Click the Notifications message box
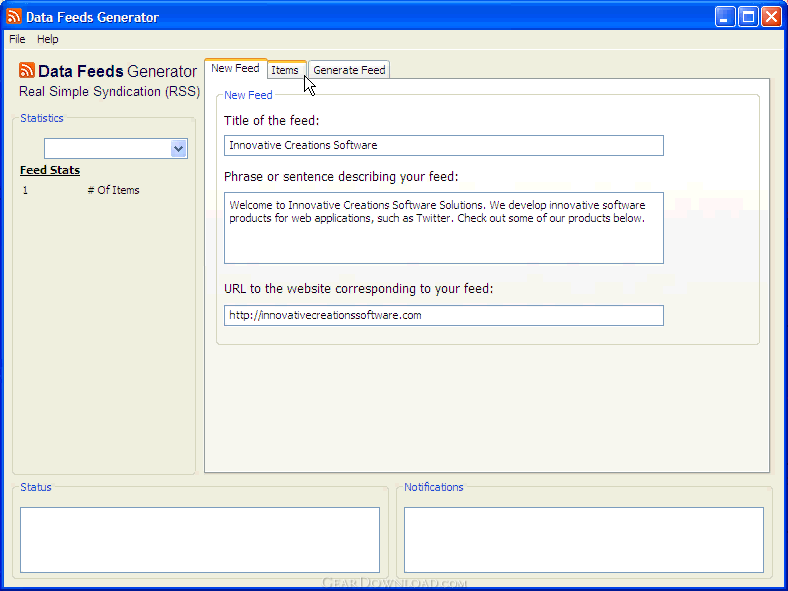Image resolution: width=788 pixels, height=591 pixels. (x=584, y=540)
